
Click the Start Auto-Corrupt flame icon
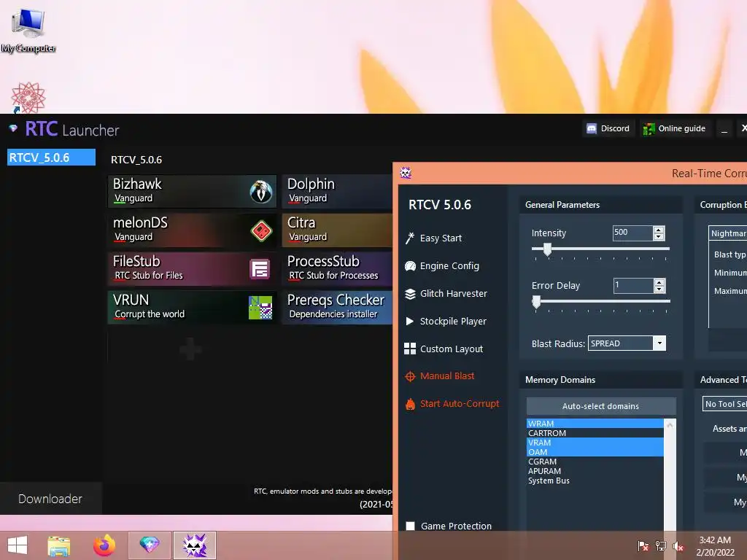(x=410, y=404)
